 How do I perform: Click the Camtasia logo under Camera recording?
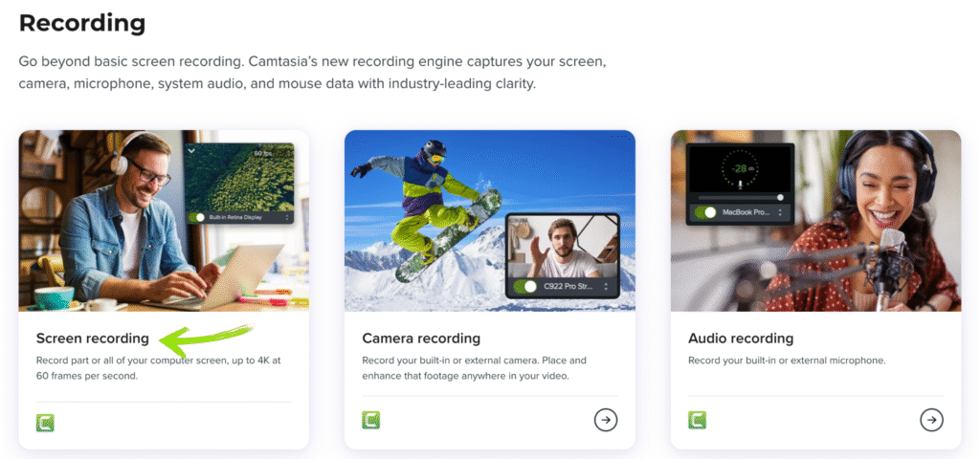point(370,420)
